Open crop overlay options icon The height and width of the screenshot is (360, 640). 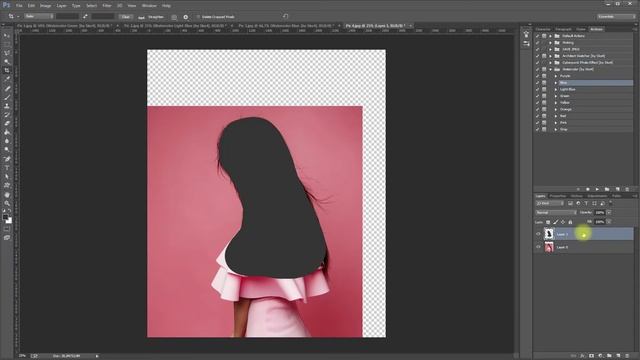pos(174,17)
